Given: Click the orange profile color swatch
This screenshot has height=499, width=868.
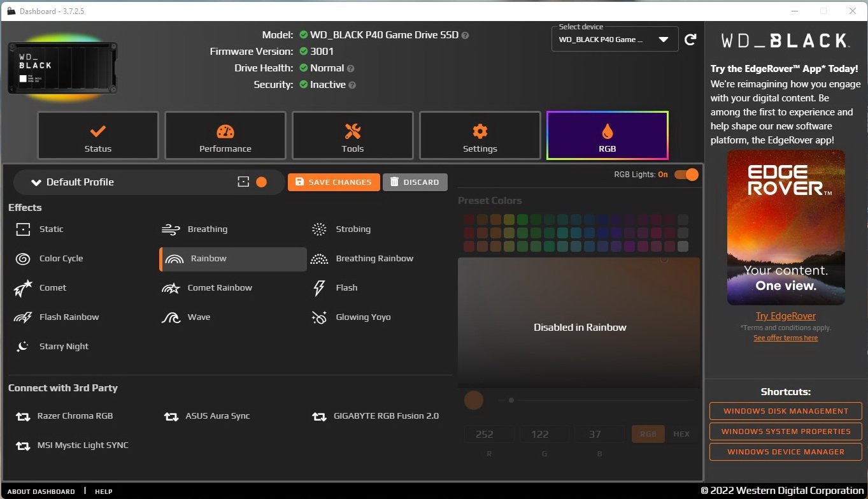Looking at the screenshot, I should pos(261,182).
